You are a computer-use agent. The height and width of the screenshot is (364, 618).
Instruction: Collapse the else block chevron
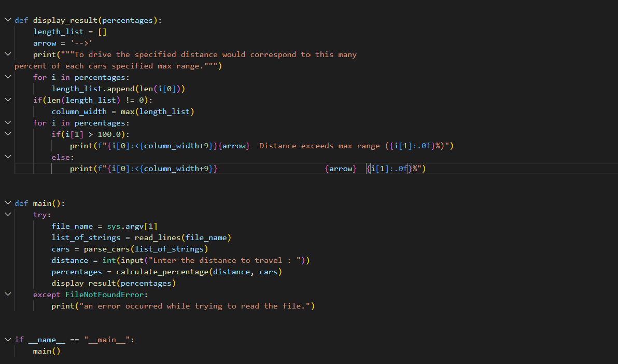pyautogui.click(x=8, y=157)
